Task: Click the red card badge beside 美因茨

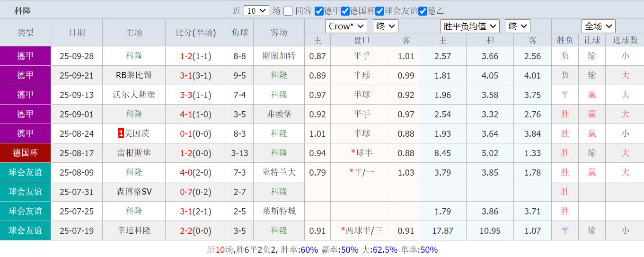Action: click(x=121, y=133)
